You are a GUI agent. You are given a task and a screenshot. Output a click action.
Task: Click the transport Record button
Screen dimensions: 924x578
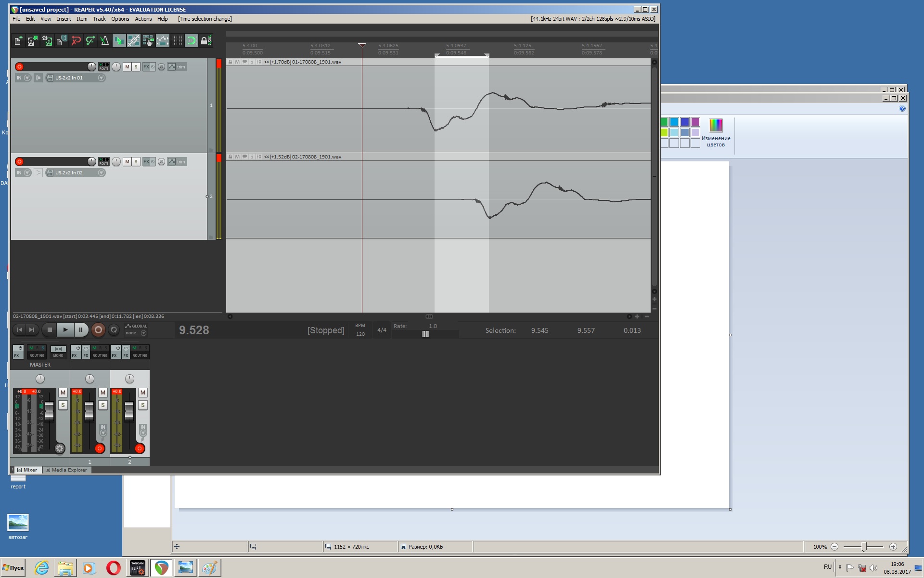tap(98, 330)
